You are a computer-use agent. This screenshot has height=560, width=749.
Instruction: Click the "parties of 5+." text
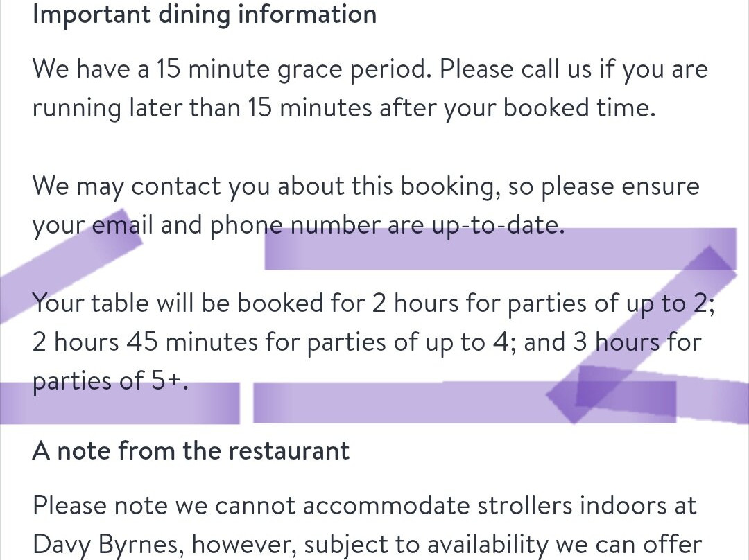[110, 380]
